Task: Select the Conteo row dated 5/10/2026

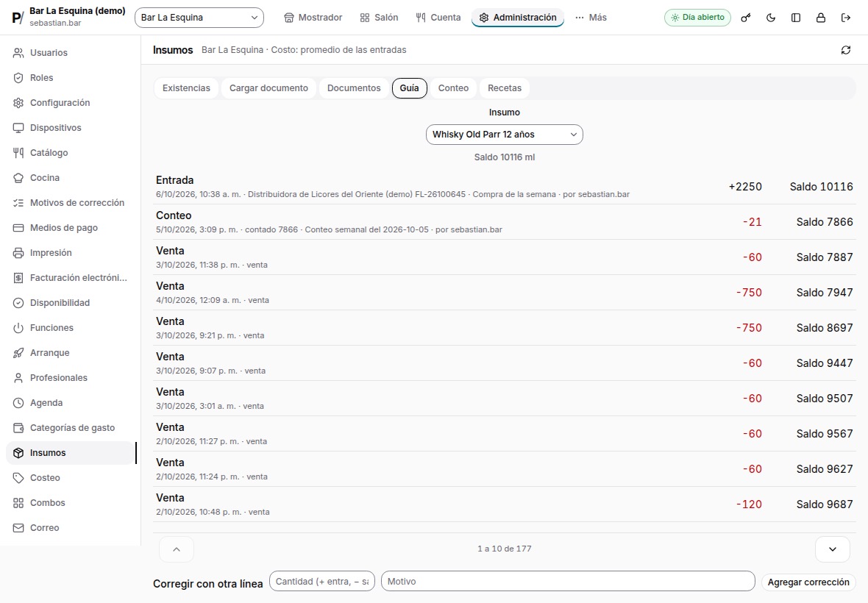Action: (505, 222)
